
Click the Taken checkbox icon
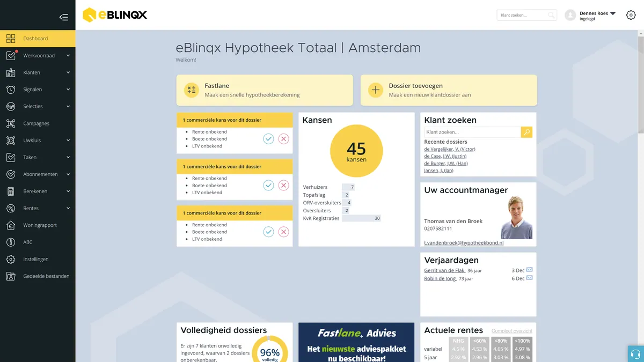(x=11, y=157)
